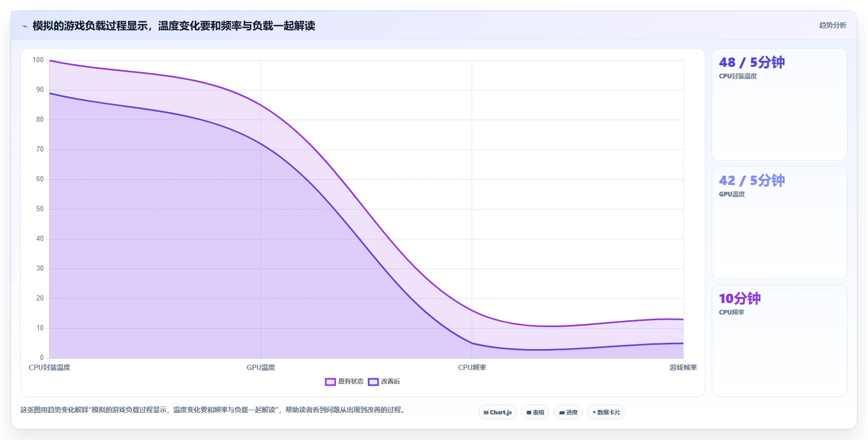Hide the 原有状态 series via its legend label

click(350, 381)
